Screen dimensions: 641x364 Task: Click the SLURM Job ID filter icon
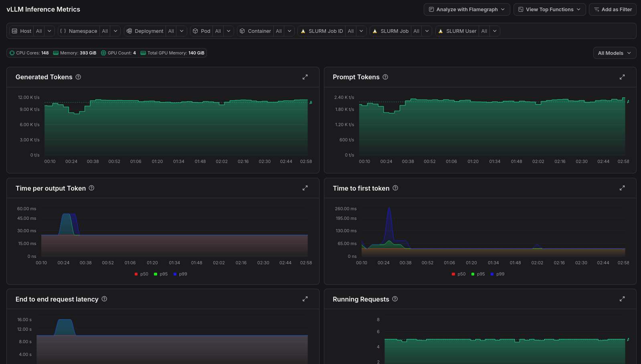tap(303, 31)
